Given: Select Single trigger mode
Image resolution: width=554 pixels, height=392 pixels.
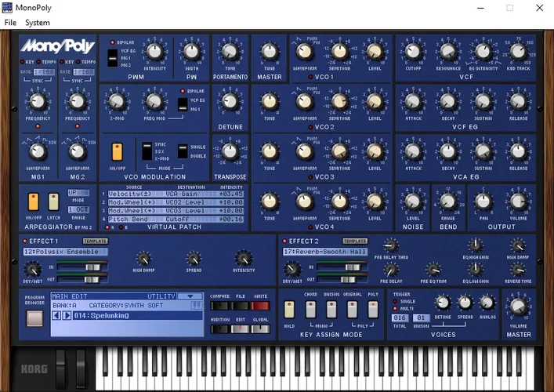Looking at the screenshot, I should pos(395,302).
